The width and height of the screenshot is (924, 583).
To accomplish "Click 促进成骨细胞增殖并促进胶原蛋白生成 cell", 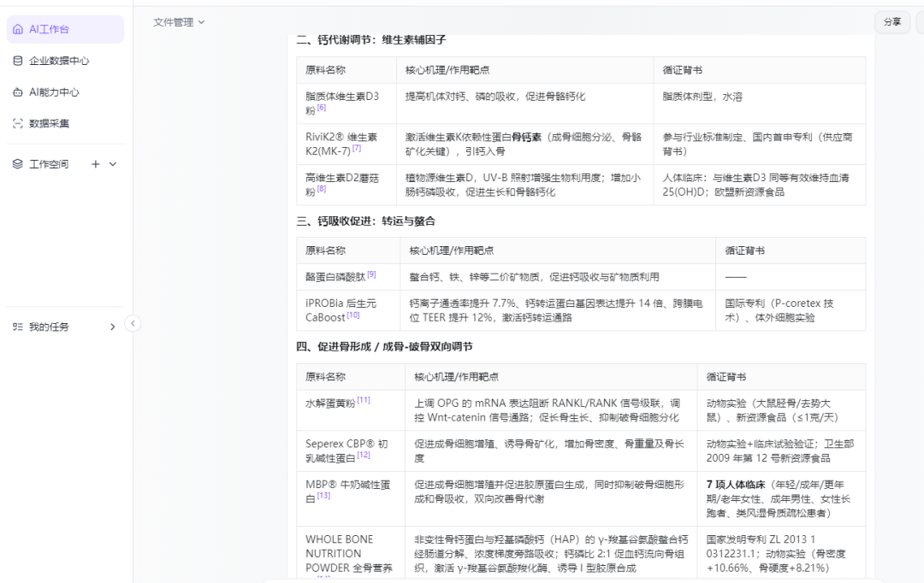I will (x=551, y=498).
